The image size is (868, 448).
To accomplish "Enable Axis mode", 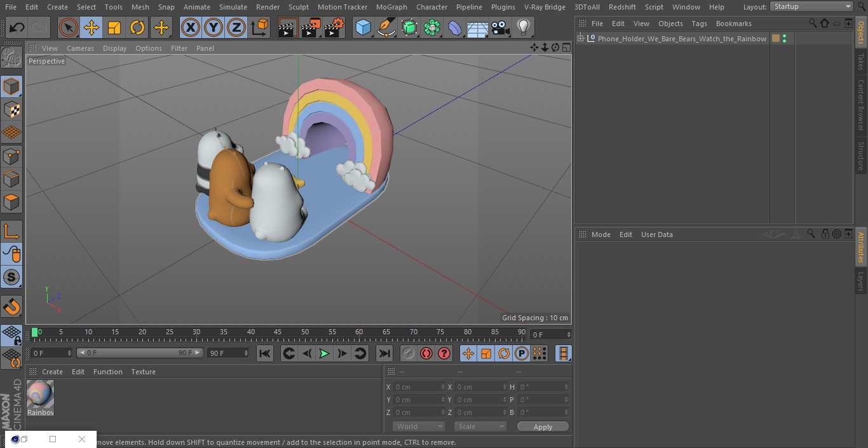I will click(x=11, y=231).
